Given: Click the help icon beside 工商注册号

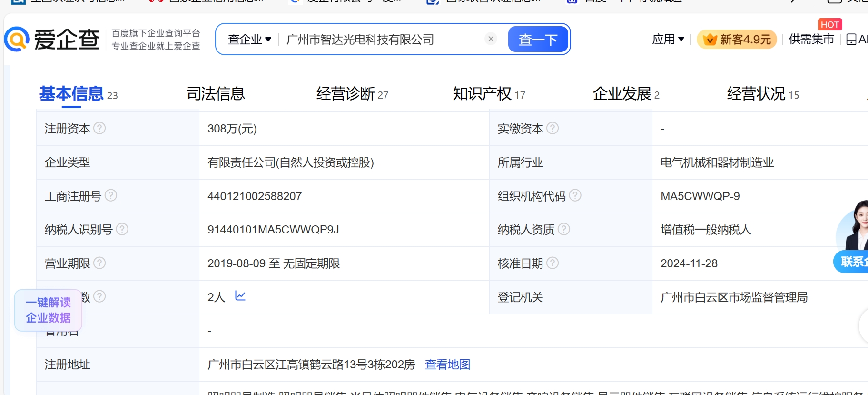Looking at the screenshot, I should pos(111,195).
